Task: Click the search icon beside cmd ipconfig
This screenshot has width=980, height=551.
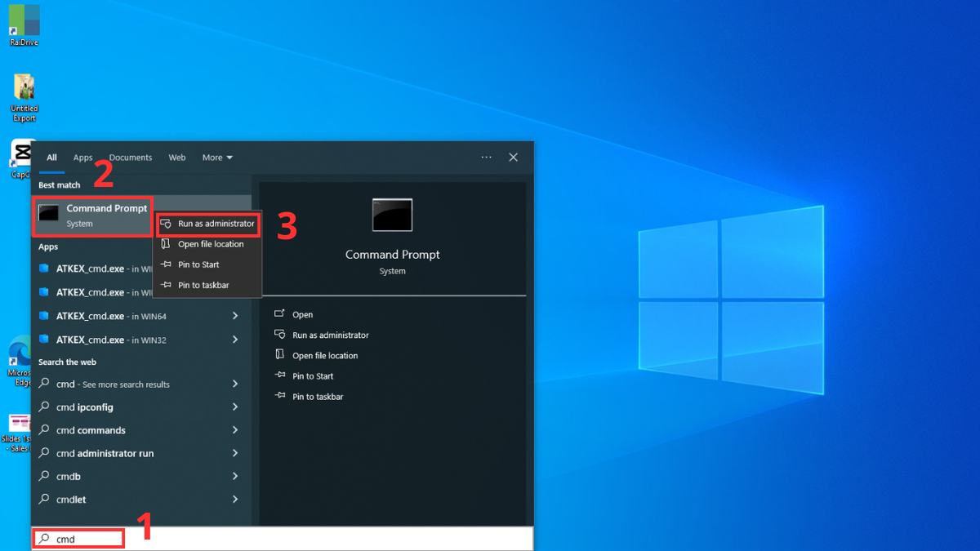Action: (44, 407)
